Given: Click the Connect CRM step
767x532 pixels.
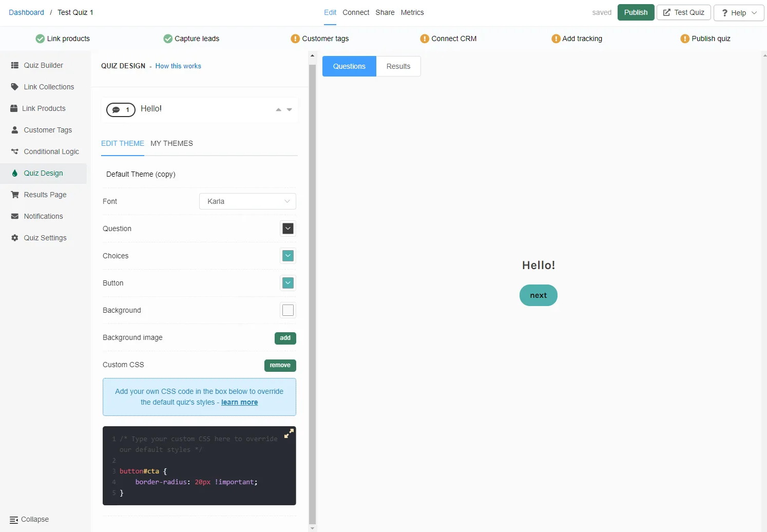Looking at the screenshot, I should 448,39.
